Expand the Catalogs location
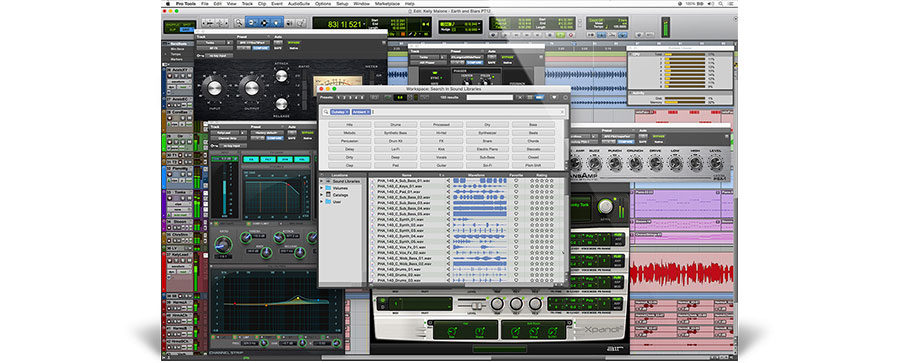The height and width of the screenshot is (363, 900). 322,195
